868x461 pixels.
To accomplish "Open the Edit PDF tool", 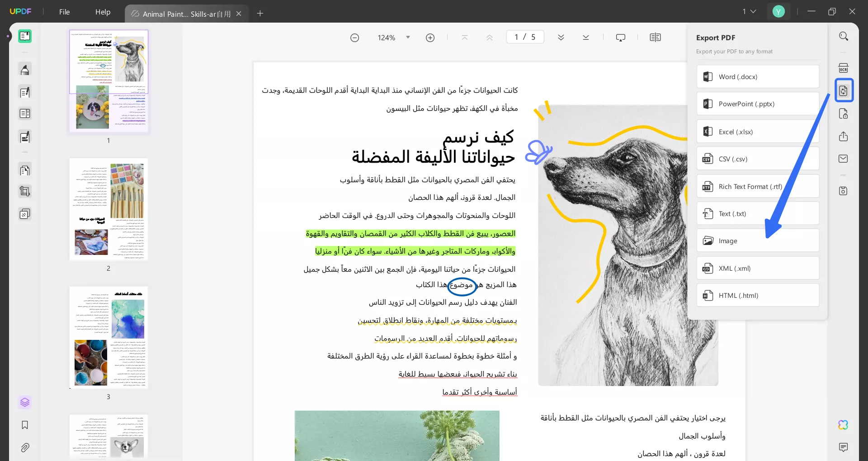I will (25, 92).
